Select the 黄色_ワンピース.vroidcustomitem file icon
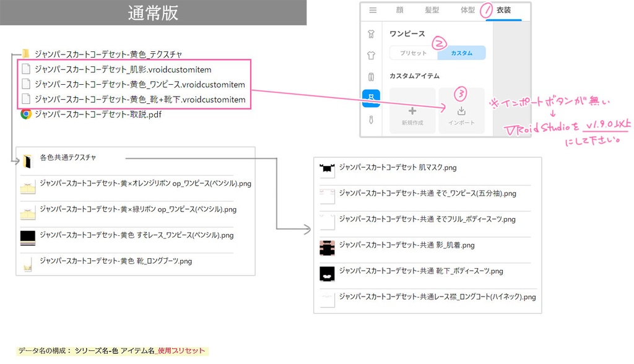Screen dimensions: 634x364 pos(26,84)
